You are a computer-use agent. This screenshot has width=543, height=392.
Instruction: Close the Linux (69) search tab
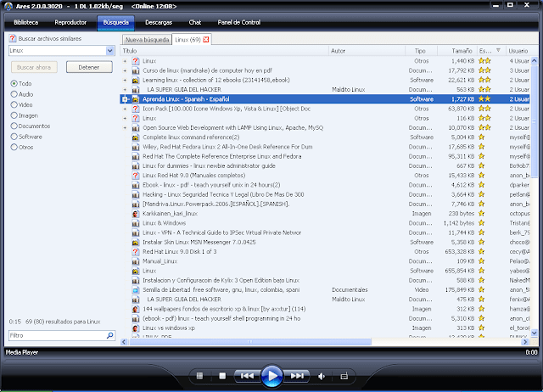point(206,40)
